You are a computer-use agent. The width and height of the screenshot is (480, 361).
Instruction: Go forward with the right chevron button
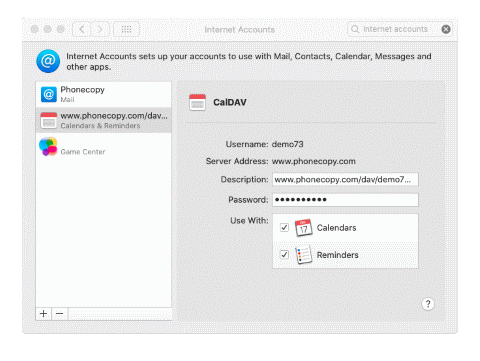click(100, 29)
